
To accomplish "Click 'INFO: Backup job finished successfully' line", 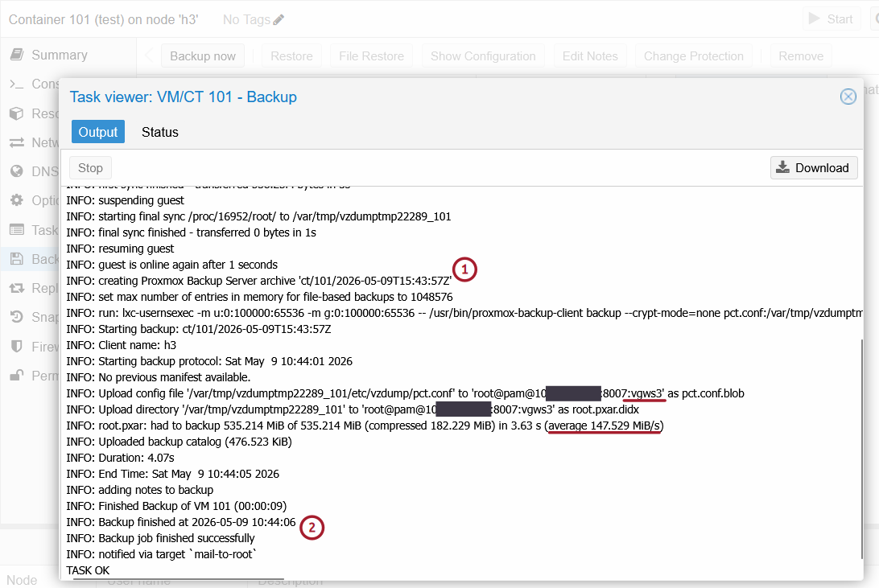I will (x=160, y=538).
